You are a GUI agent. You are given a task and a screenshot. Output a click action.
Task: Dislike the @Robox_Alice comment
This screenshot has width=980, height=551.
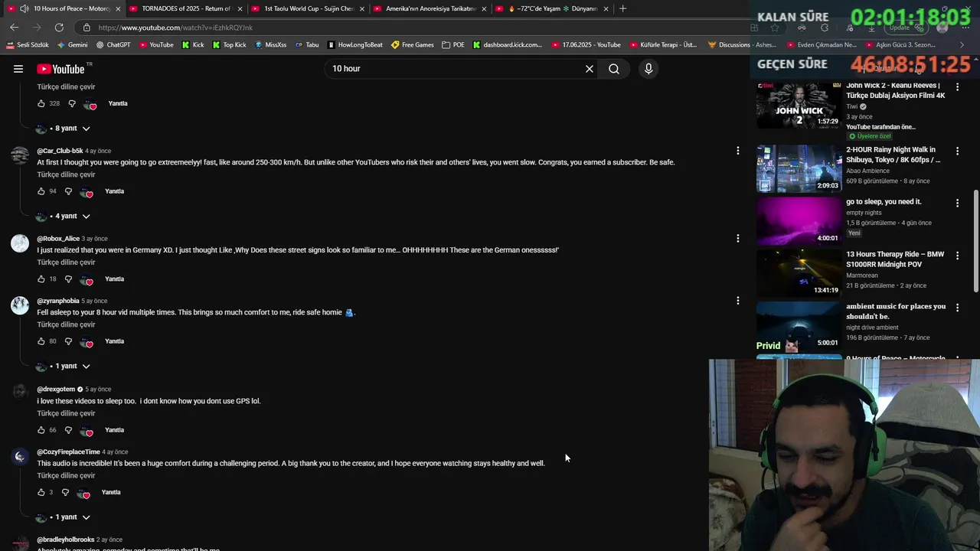coord(68,279)
